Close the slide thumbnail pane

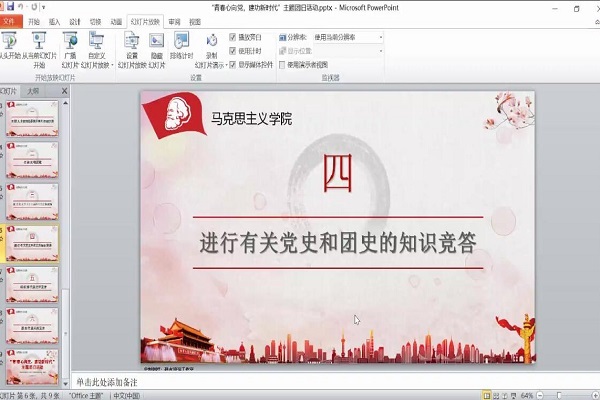tap(64, 91)
